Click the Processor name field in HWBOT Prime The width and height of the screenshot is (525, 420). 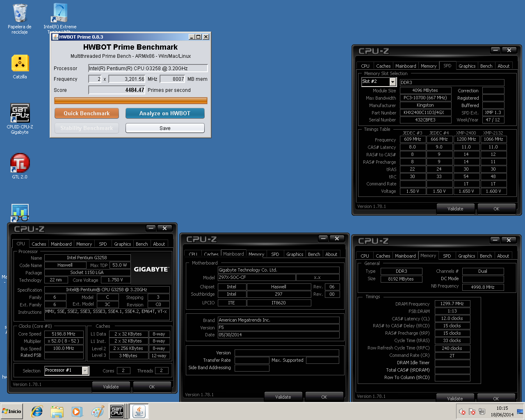click(148, 68)
